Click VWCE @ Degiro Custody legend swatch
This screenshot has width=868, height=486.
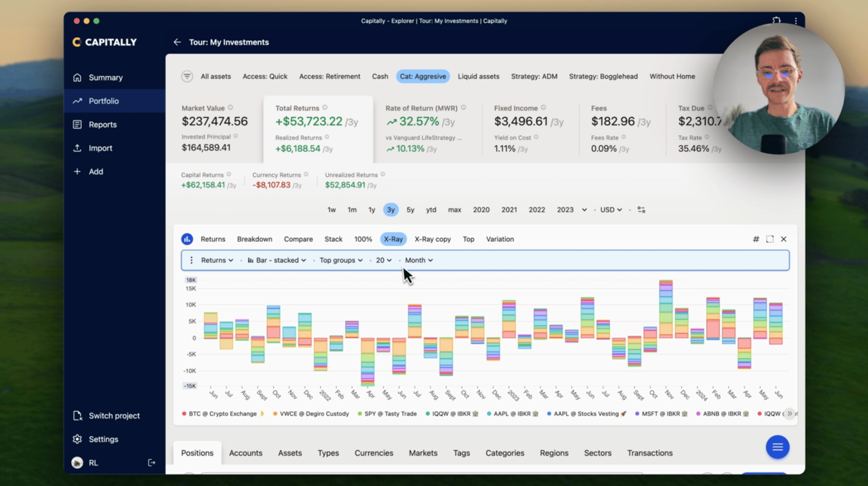pos(275,414)
